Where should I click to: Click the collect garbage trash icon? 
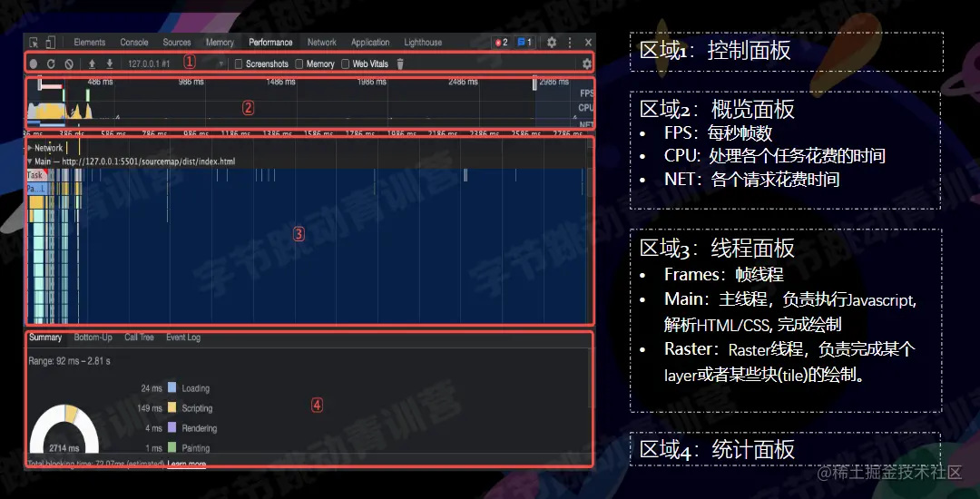[x=401, y=64]
